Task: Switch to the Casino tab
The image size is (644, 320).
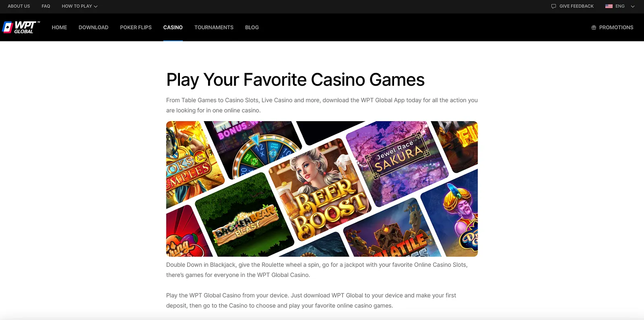Action: pyautogui.click(x=173, y=27)
